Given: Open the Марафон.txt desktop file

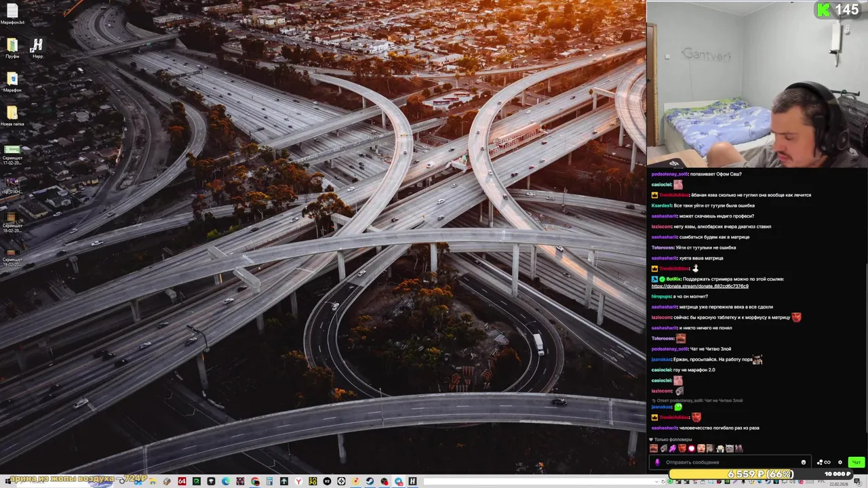Looking at the screenshot, I should click(x=12, y=14).
